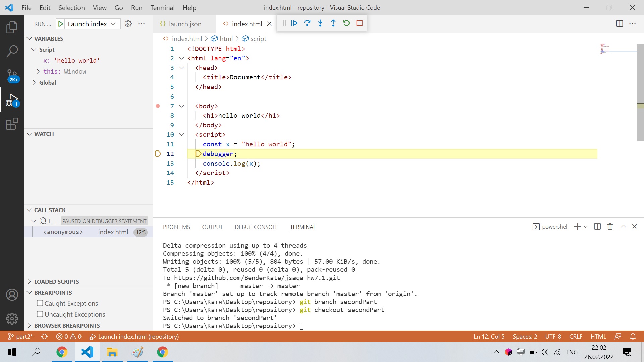This screenshot has width=644, height=362.
Task: Switch to DEBUG CONSOLE panel tab
Action: coord(256,227)
